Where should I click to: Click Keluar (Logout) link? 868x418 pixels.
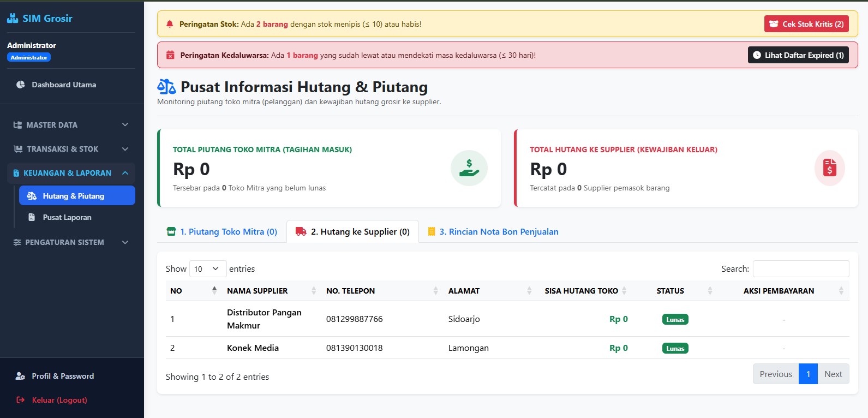[71, 400]
